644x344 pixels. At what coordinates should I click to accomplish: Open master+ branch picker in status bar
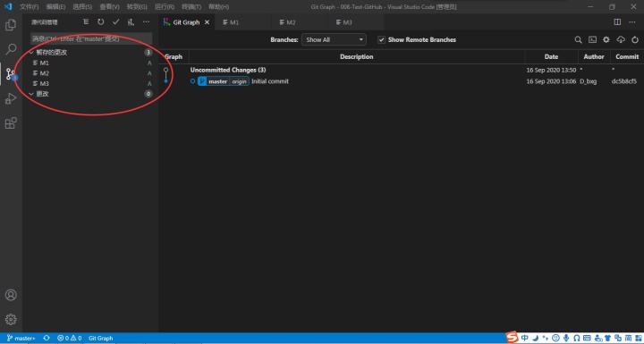[21, 339]
